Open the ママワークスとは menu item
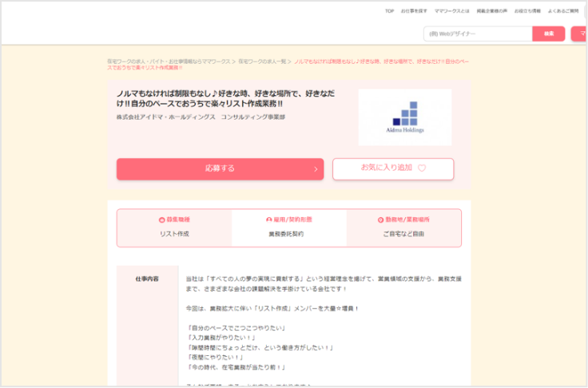 [451, 11]
